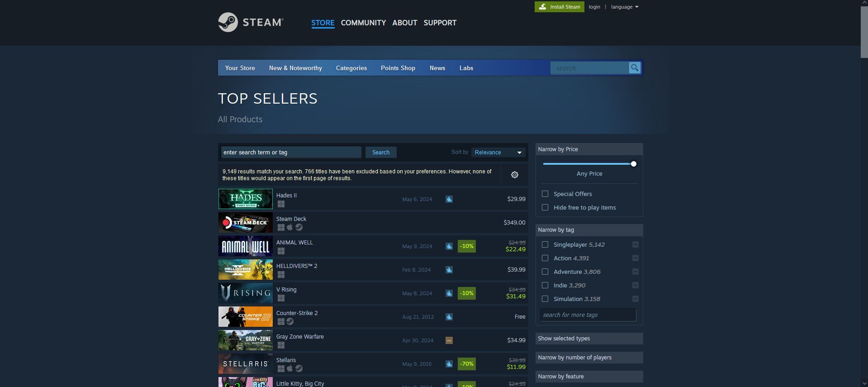
Task: Open the Categories menu
Action: [x=351, y=68]
